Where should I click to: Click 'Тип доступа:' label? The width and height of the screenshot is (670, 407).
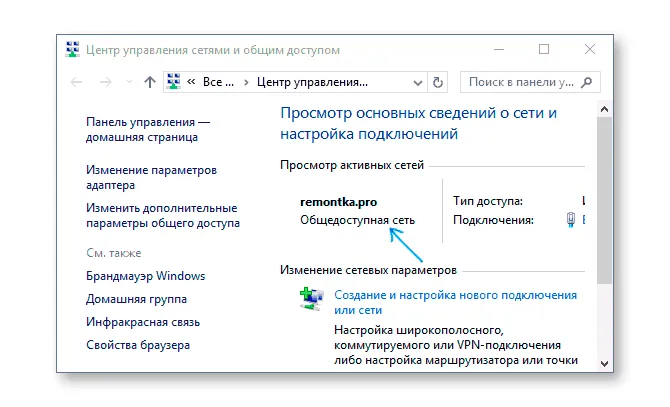pos(488,201)
